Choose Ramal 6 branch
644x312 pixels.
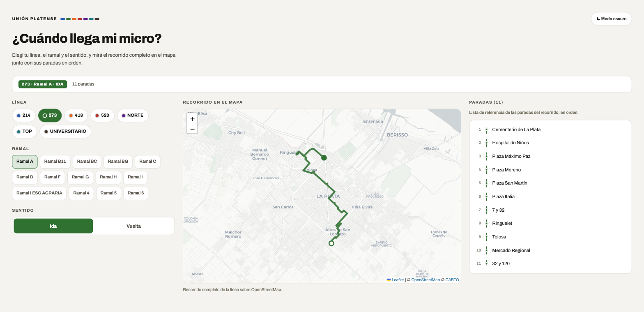[x=136, y=193]
